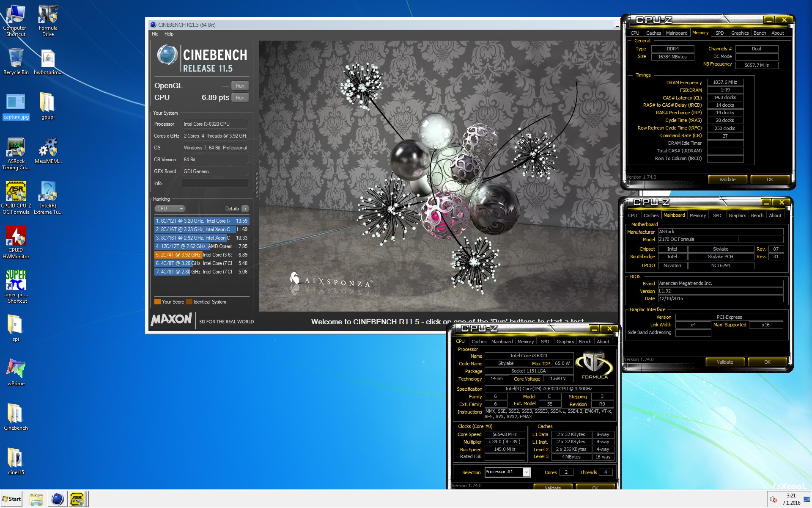Click the taskbar clock showing 3:21
Image resolution: width=812 pixels, height=508 pixels.
(791, 499)
